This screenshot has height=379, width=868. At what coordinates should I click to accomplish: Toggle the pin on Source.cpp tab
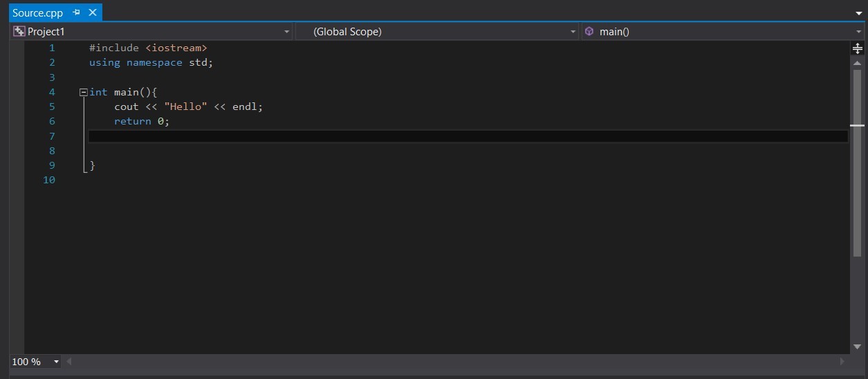(x=77, y=13)
